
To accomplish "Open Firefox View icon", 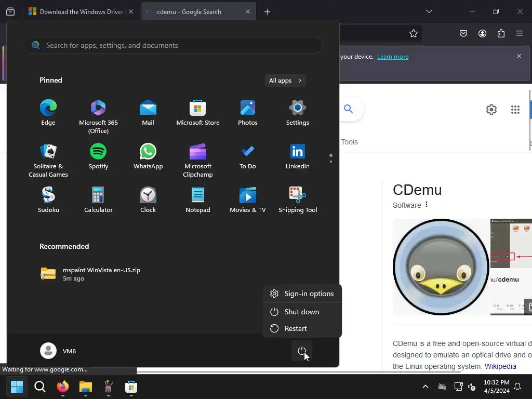I will [10, 11].
